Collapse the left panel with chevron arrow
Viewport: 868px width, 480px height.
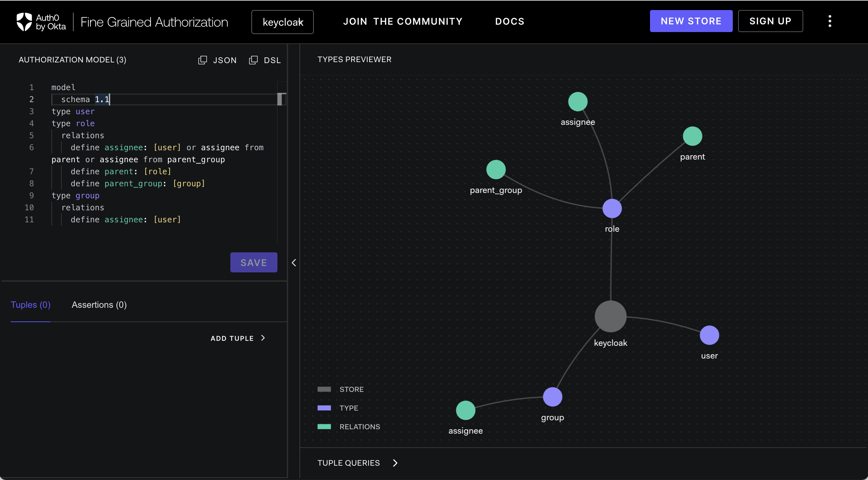click(294, 262)
